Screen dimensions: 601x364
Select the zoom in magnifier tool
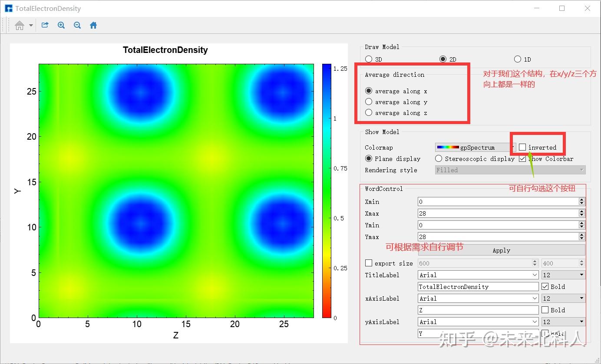click(x=61, y=25)
